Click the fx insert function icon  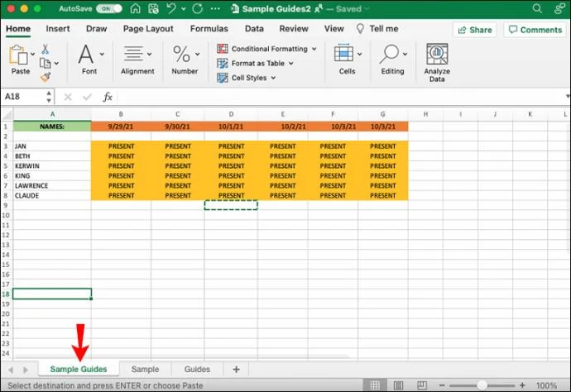[108, 97]
